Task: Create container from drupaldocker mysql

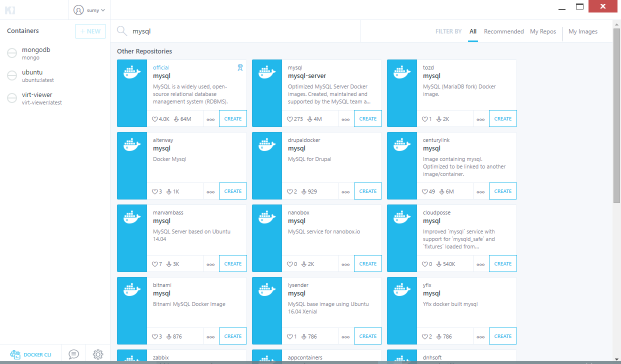Action: (367, 191)
